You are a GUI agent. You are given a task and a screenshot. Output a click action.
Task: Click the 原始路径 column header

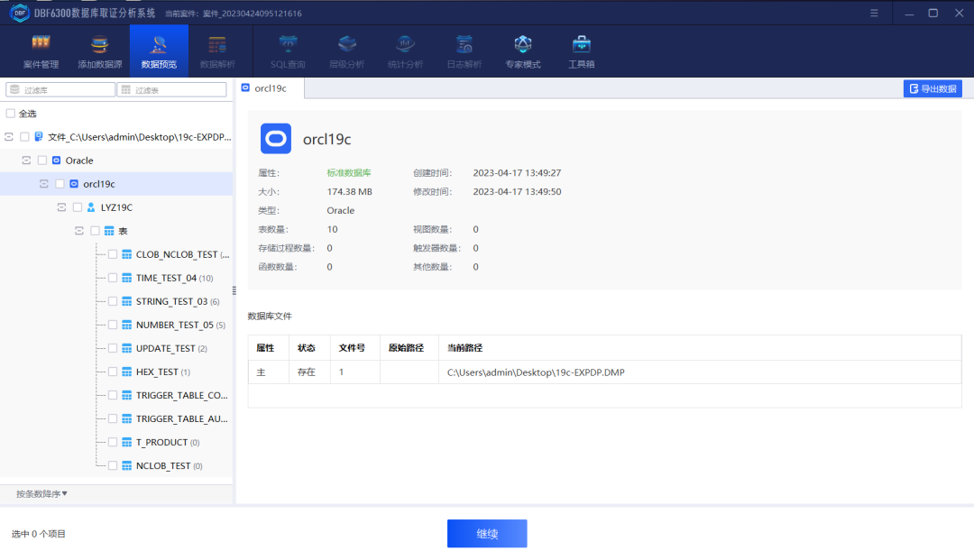point(409,348)
